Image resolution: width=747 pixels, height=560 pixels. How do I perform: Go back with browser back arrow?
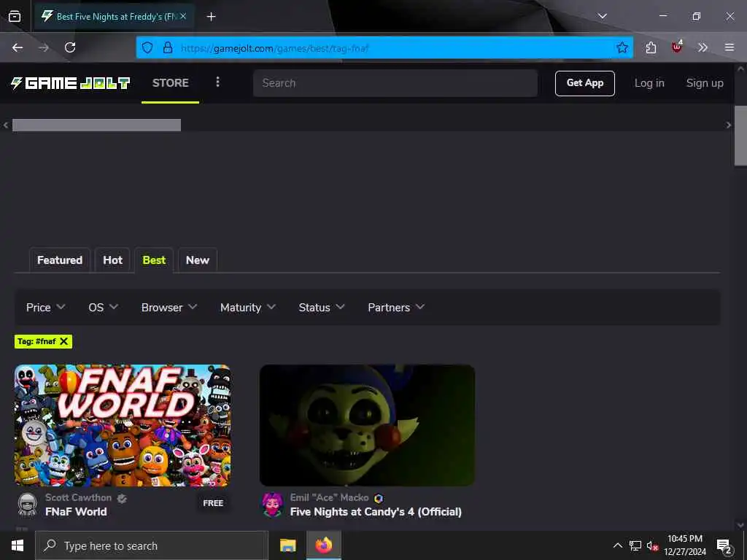tap(18, 47)
